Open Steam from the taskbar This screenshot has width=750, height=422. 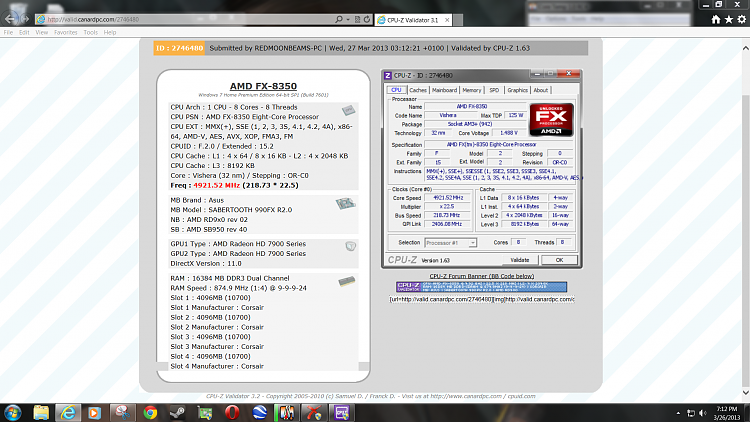[x=177, y=412]
